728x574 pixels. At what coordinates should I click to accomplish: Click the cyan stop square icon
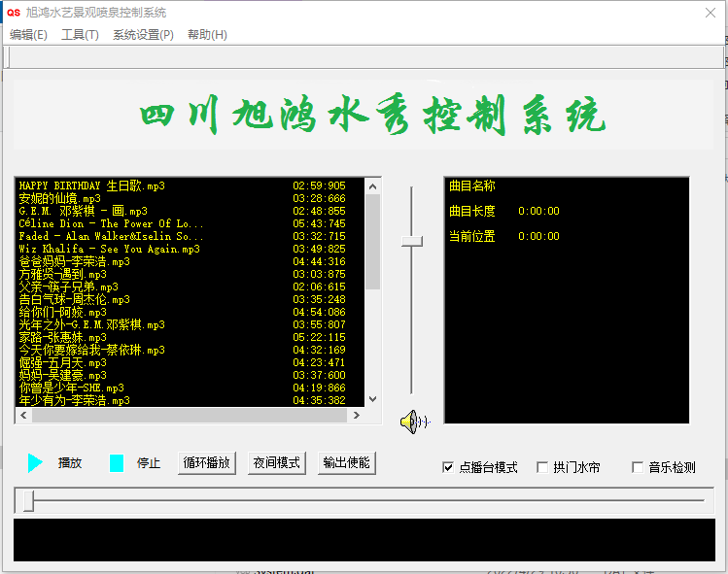pos(117,463)
